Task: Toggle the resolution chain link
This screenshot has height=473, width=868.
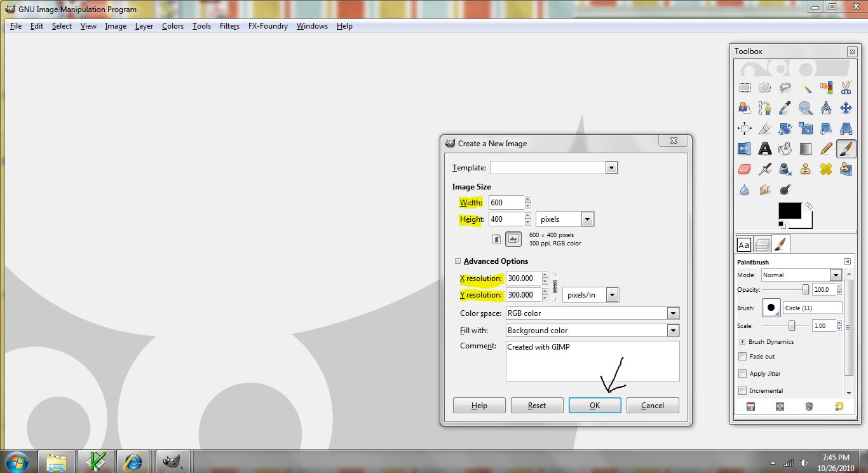Action: click(555, 287)
